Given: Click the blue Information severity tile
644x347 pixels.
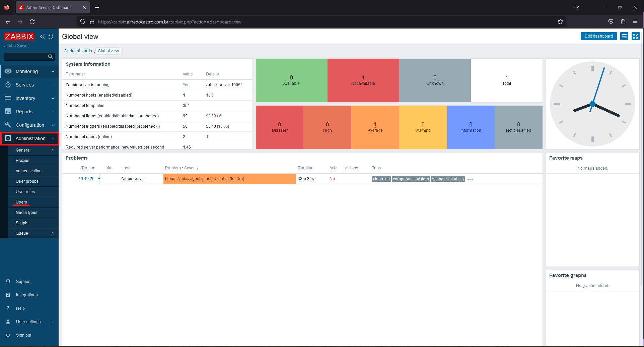Looking at the screenshot, I should (x=471, y=127).
